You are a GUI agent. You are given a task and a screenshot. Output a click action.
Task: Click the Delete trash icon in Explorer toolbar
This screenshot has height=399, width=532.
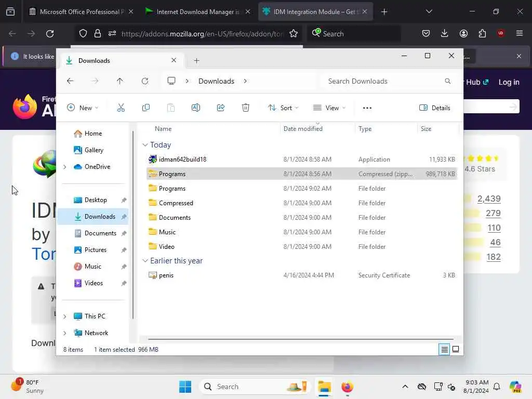246,108
